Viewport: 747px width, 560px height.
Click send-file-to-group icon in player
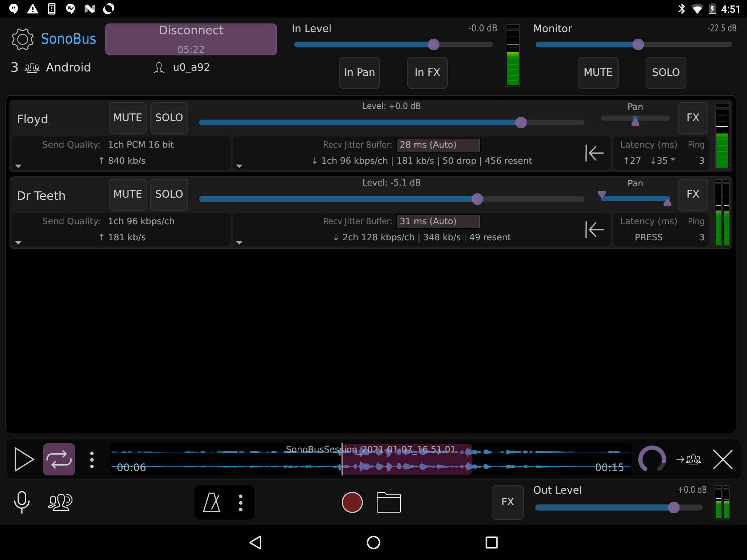688,459
